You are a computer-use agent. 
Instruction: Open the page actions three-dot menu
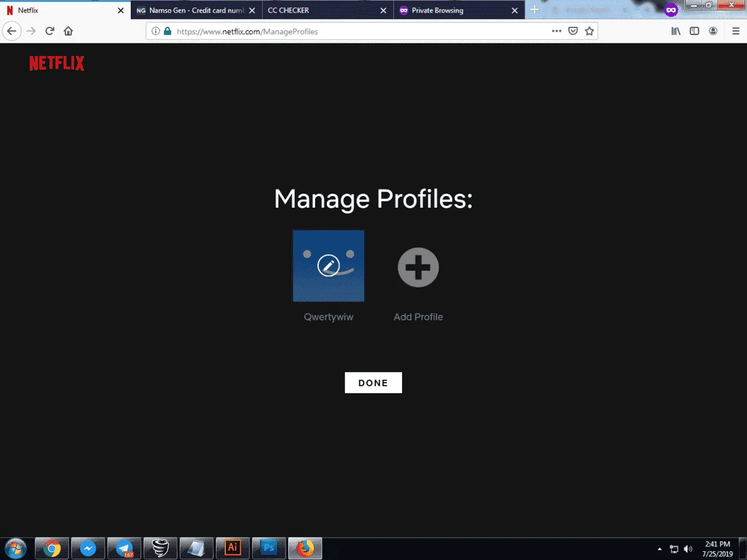click(557, 31)
